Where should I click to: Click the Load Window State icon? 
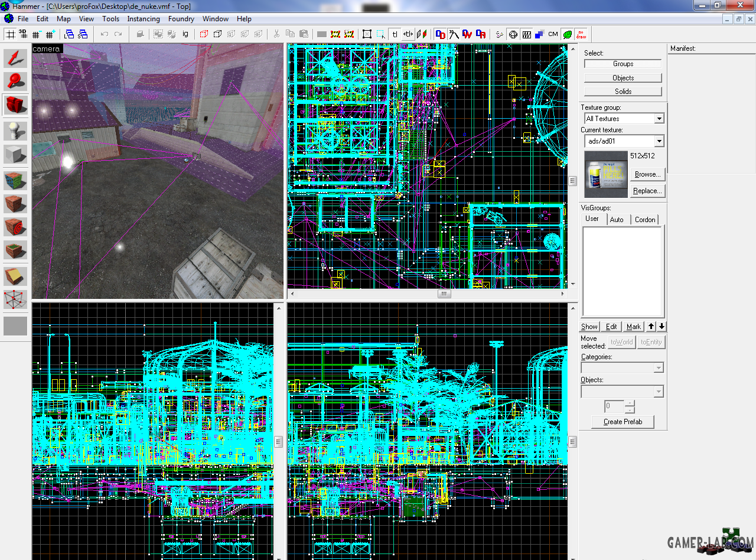tap(69, 34)
